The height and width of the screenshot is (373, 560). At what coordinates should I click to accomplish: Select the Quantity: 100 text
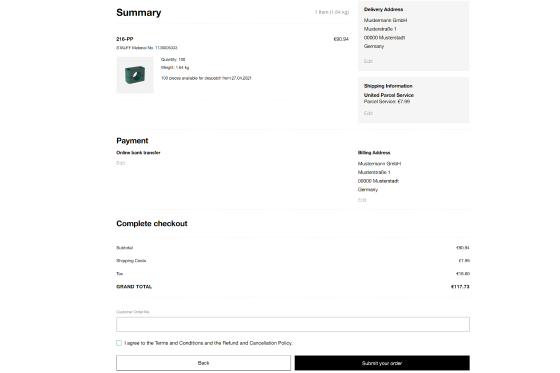coord(173,59)
